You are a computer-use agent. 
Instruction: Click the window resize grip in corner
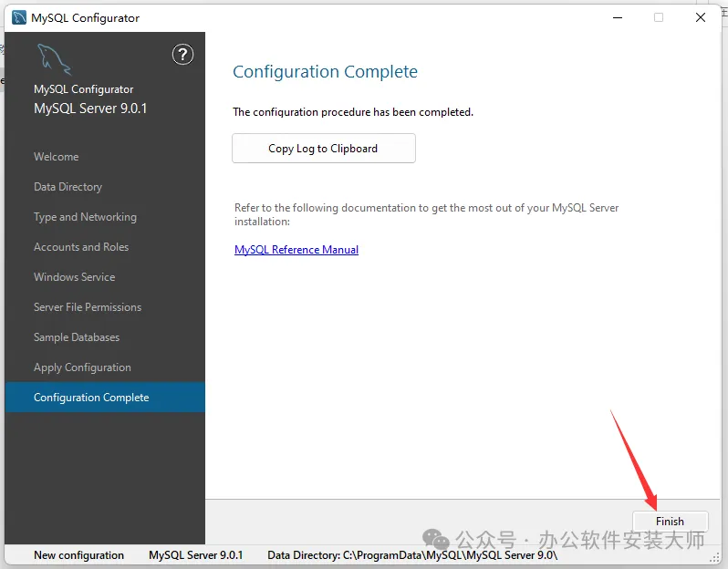pos(715,558)
